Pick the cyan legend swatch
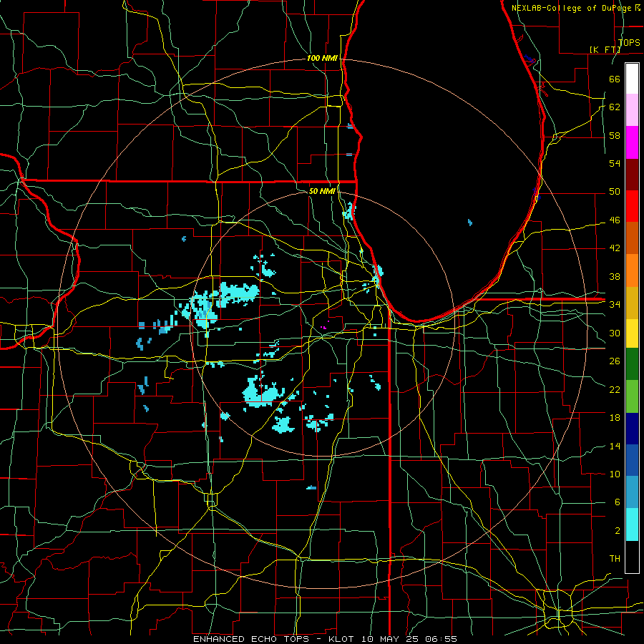The width and height of the screenshot is (644, 644). tap(632, 525)
